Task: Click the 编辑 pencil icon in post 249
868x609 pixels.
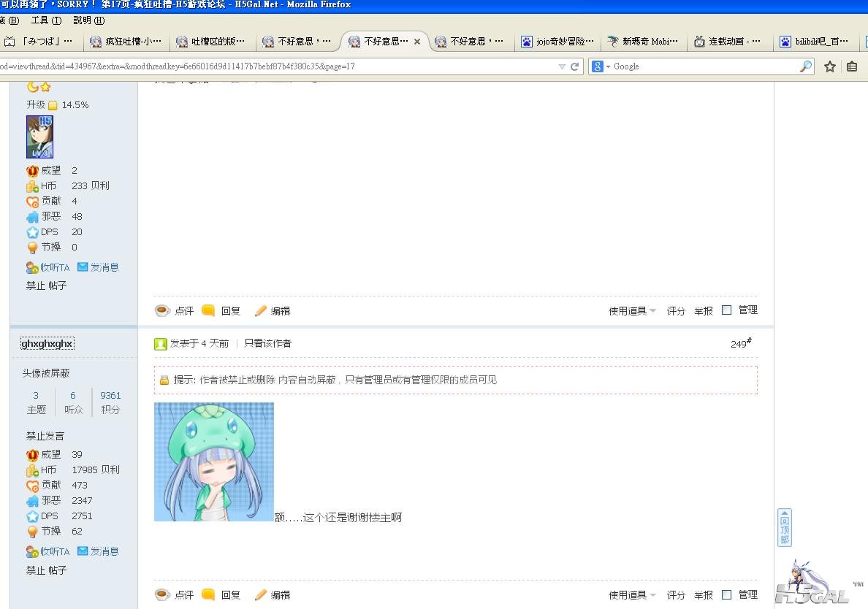Action: point(260,594)
